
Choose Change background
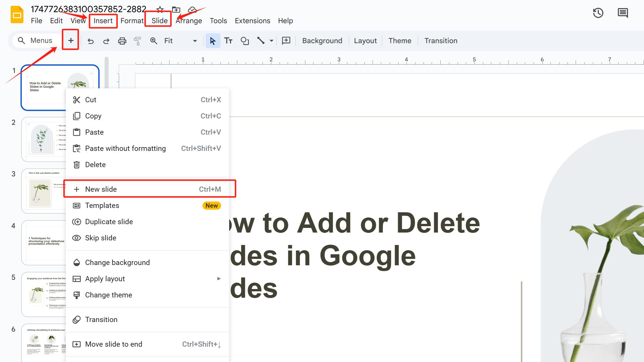pos(147,262)
